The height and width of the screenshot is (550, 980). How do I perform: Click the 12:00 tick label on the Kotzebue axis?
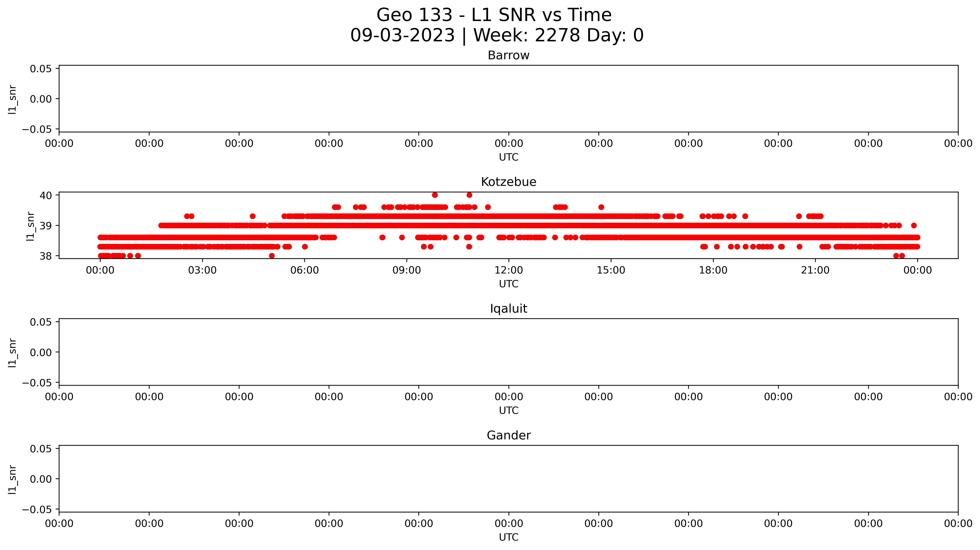(x=509, y=270)
